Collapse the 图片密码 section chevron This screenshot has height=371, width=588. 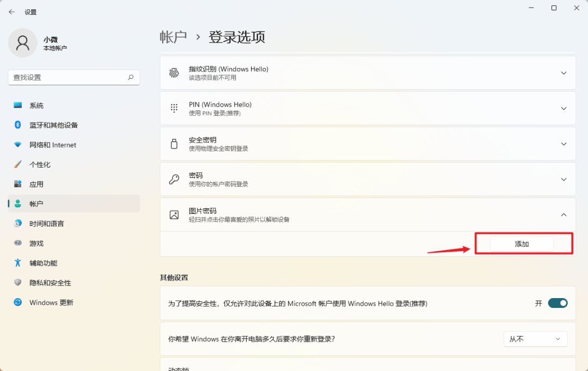click(563, 215)
